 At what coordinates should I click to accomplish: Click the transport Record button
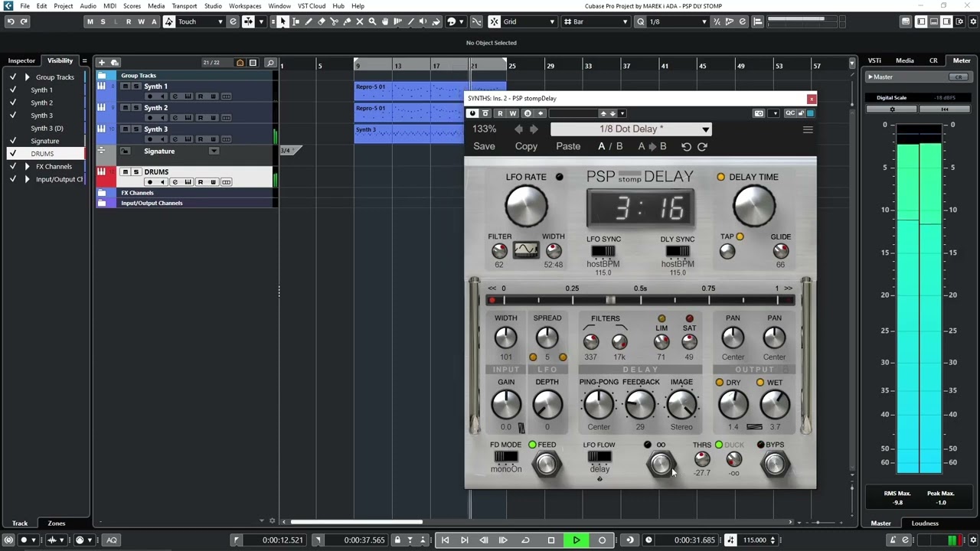tap(602, 540)
